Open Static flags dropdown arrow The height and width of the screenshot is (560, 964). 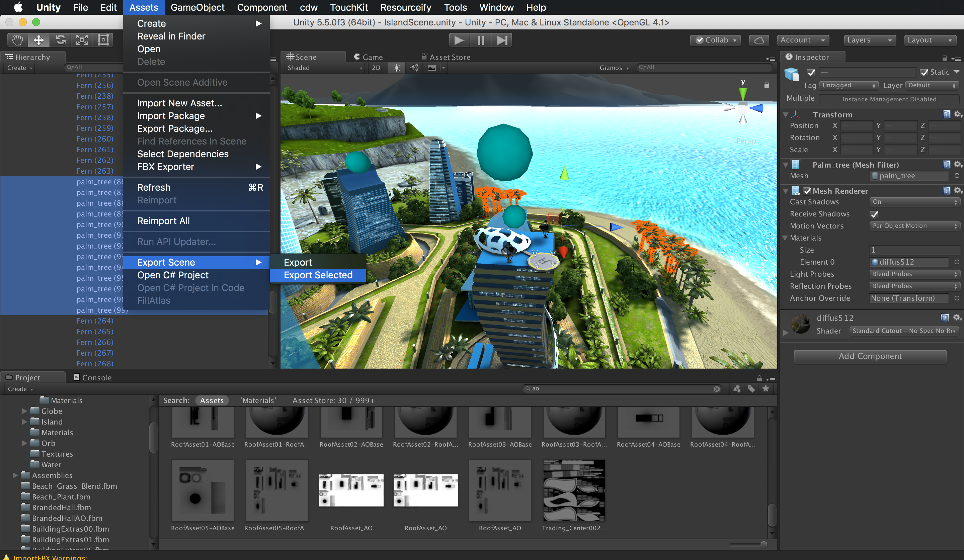(x=956, y=72)
